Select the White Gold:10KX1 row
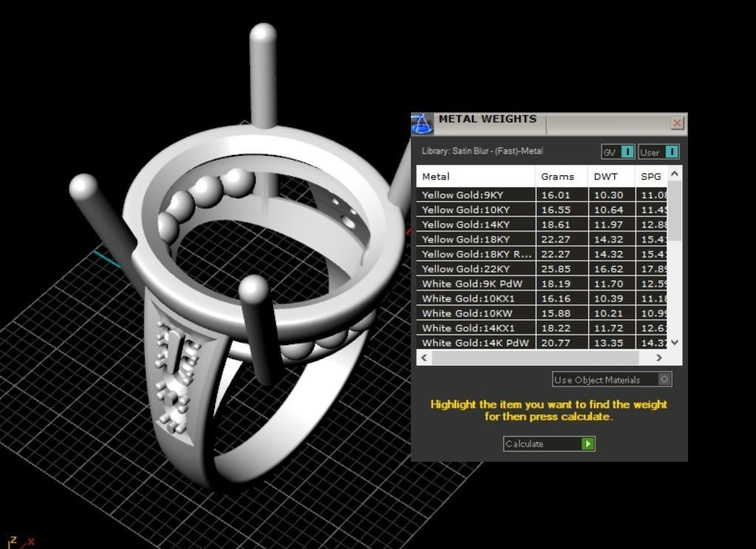The image size is (756, 549). [x=542, y=299]
